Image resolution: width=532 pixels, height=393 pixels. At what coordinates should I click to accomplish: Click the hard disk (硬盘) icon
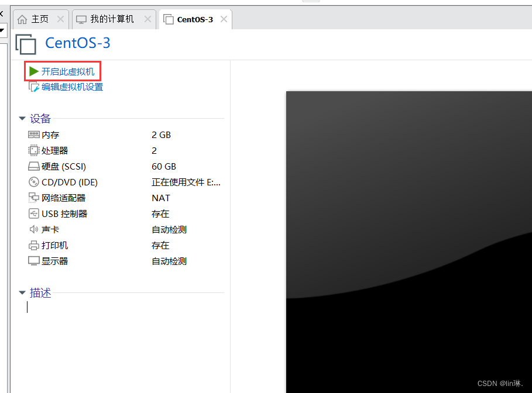pyautogui.click(x=33, y=166)
